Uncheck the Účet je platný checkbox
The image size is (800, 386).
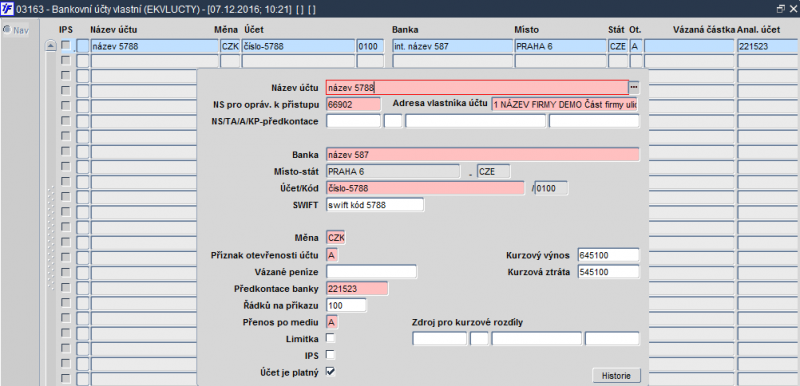[331, 371]
